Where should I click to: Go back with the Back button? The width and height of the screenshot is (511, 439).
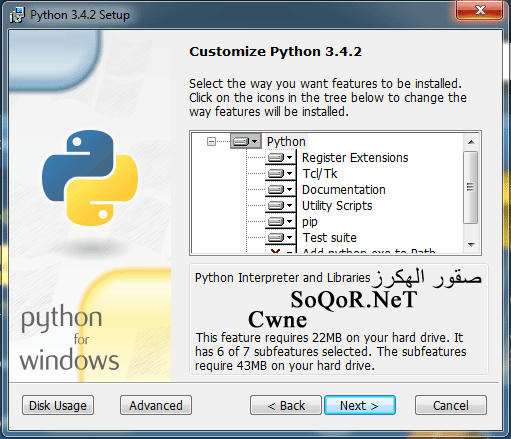286,405
